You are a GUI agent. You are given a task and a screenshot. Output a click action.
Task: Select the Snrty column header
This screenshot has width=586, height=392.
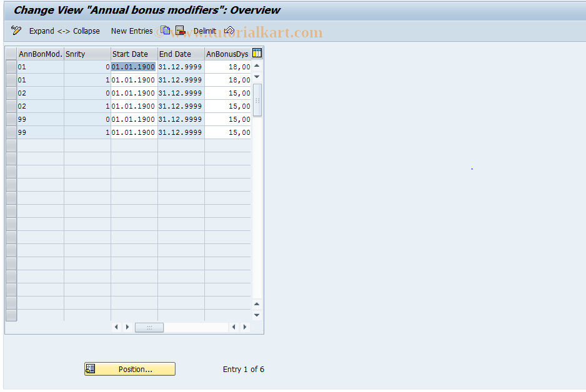87,54
